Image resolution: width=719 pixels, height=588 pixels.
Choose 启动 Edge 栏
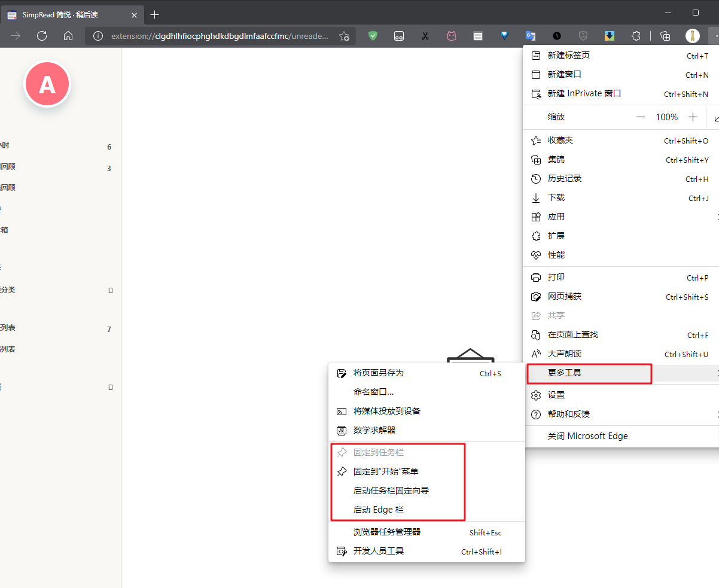(426, 510)
